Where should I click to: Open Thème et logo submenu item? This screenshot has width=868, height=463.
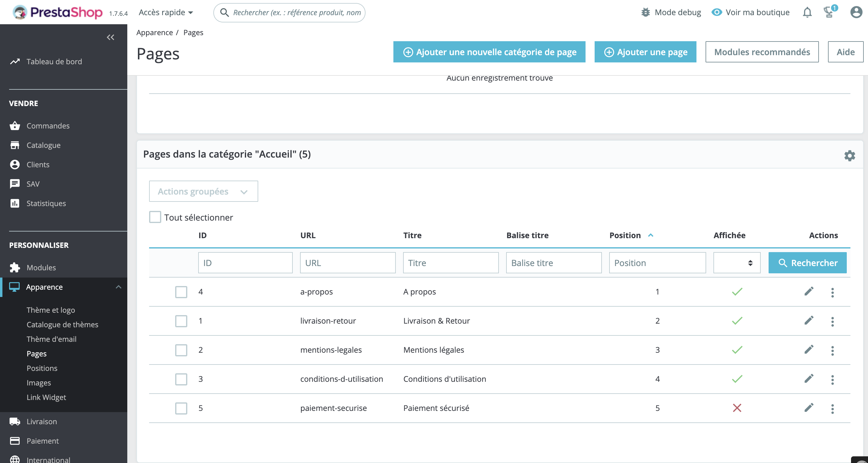(x=51, y=310)
